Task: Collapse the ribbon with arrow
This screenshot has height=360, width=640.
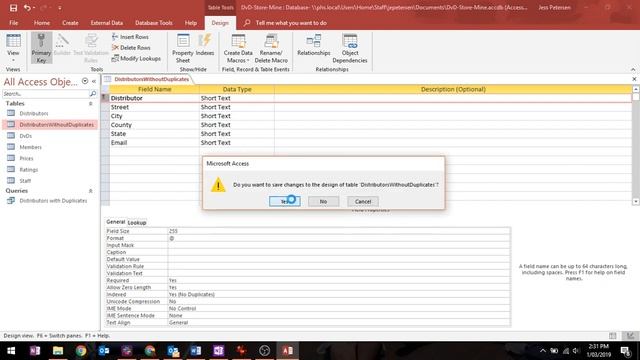Action: tap(633, 69)
